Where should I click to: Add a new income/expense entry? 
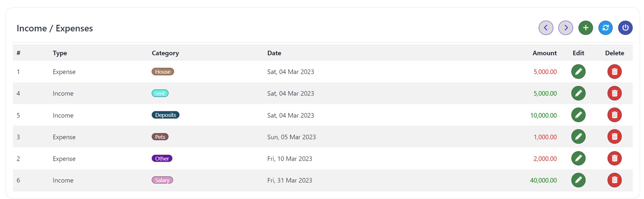pyautogui.click(x=586, y=28)
